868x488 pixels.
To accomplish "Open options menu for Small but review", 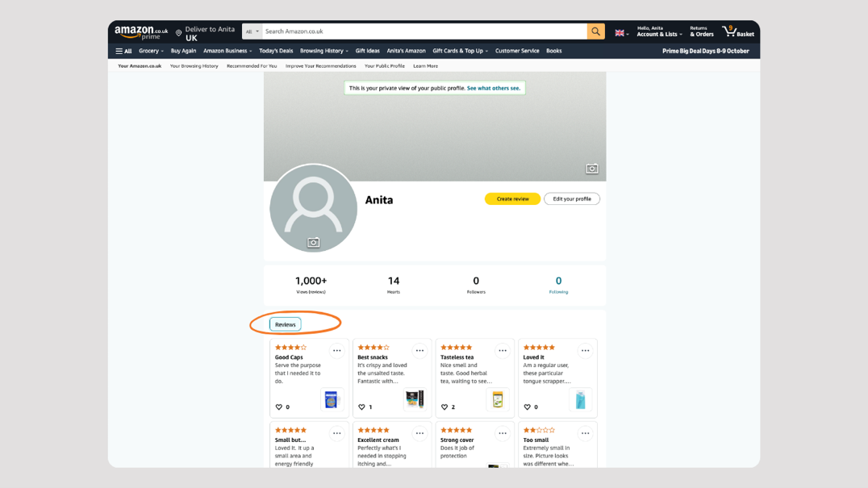I will pos(336,433).
